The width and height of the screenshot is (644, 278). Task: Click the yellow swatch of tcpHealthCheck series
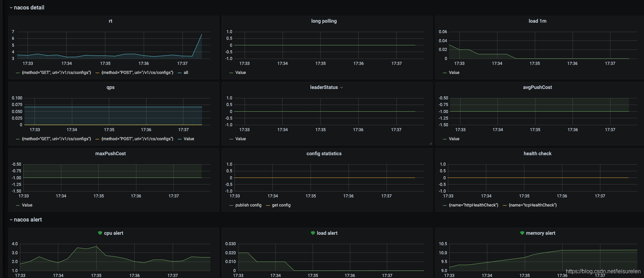click(505, 205)
